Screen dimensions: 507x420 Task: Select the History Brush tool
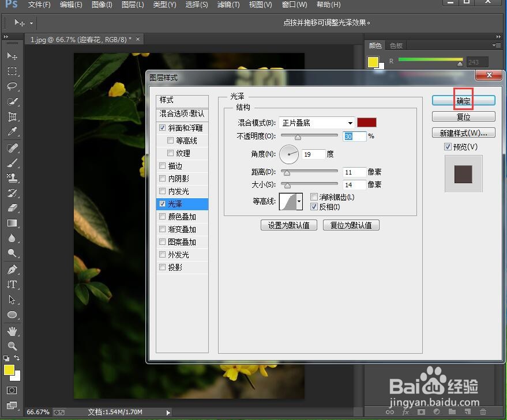coord(12,193)
